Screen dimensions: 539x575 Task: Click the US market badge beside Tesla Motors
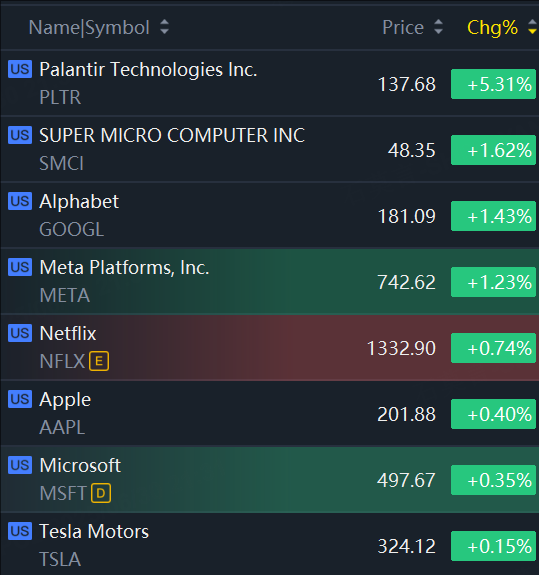[x=20, y=531]
